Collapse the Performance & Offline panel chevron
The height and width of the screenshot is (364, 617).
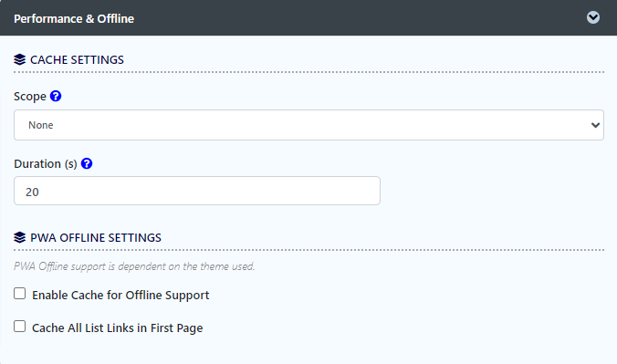click(x=593, y=17)
